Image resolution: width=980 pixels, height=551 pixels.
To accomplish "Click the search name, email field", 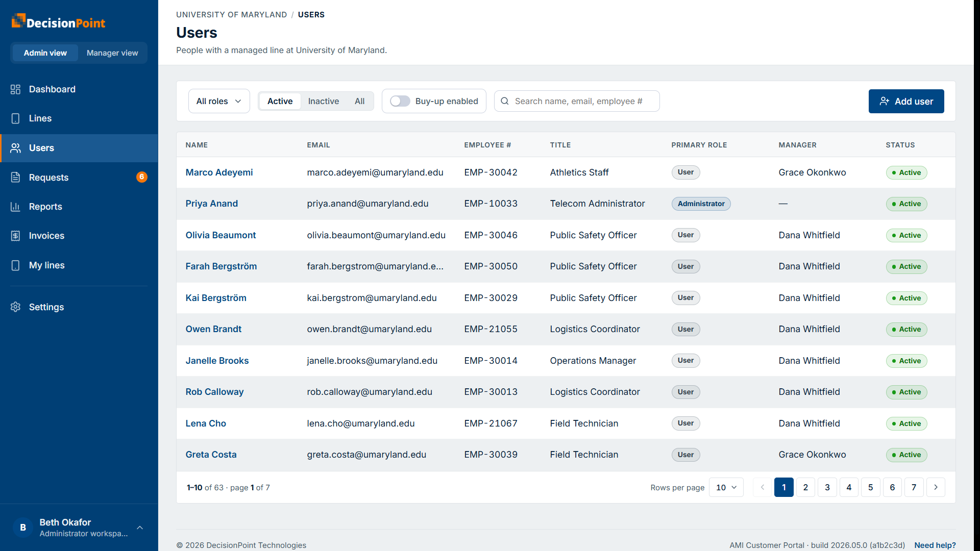I will 577,101.
